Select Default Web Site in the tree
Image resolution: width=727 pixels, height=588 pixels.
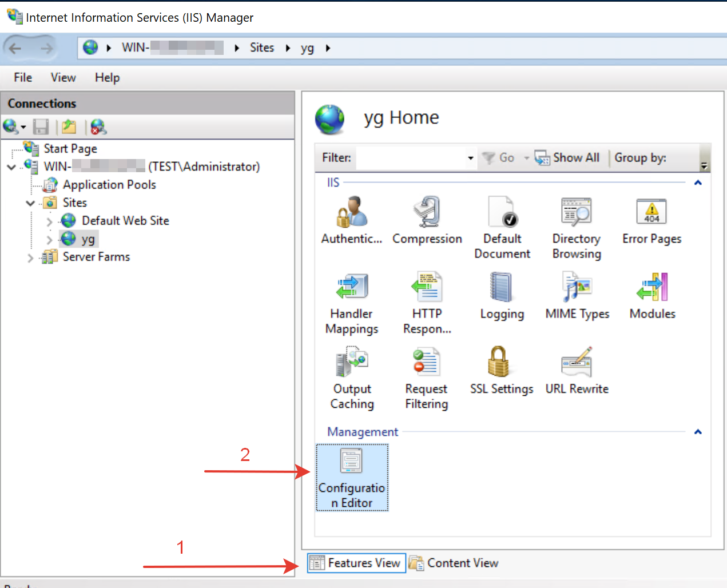(x=125, y=221)
